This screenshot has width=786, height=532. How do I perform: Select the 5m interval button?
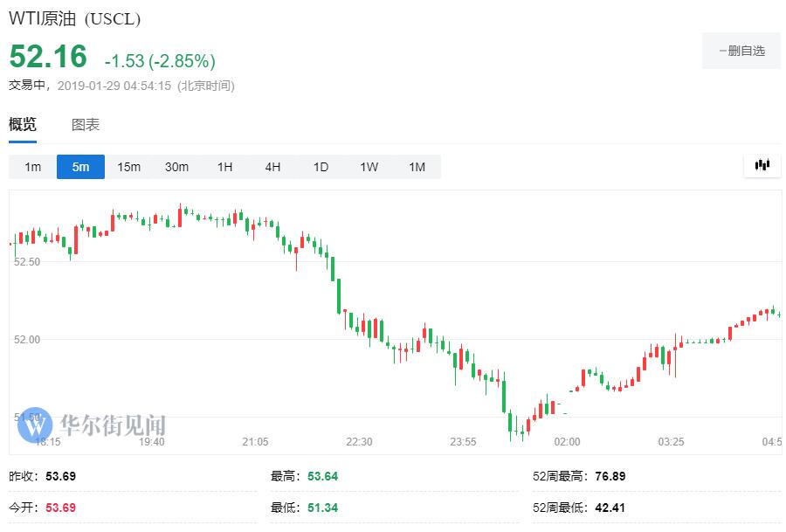point(80,167)
